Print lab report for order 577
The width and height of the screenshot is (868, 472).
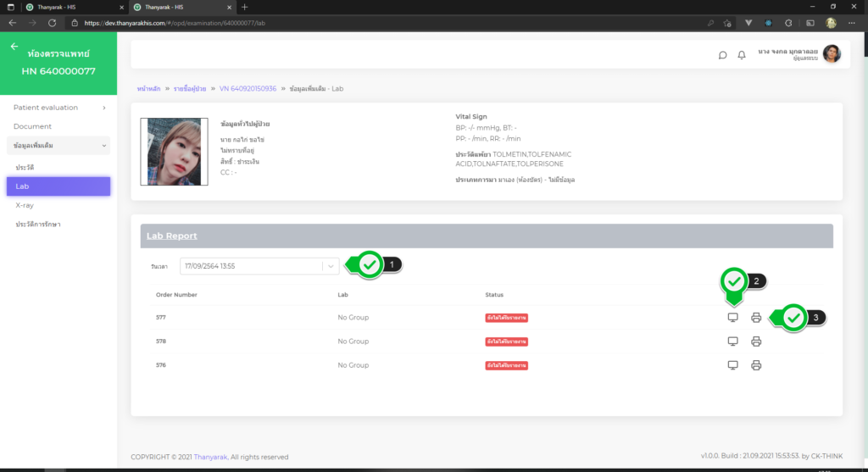pos(756,318)
